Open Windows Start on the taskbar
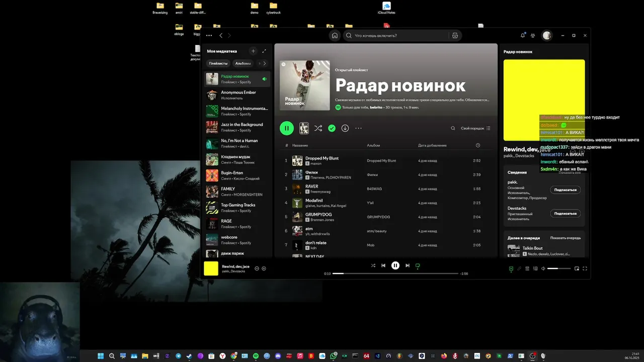The width and height of the screenshot is (644, 362). pos(100,356)
